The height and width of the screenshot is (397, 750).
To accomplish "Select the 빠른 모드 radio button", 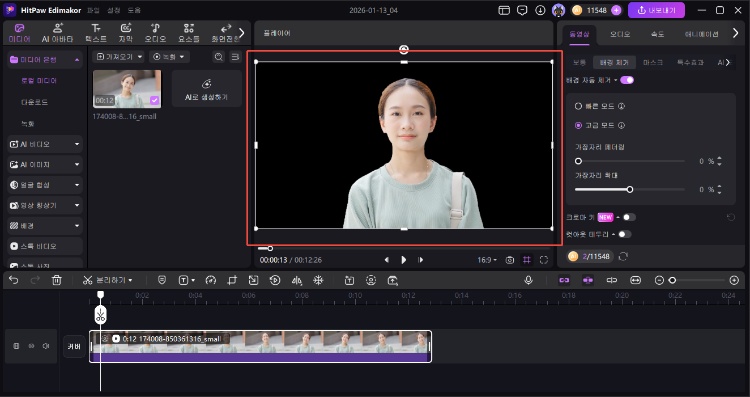I will pos(578,106).
